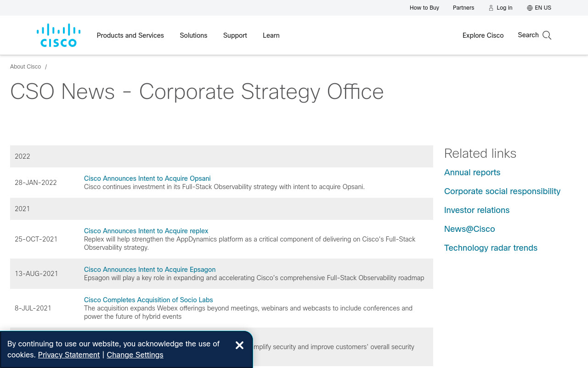Open Cisco Announces Intent to Acquire replex
Image resolution: width=588 pixels, height=368 pixels.
(x=146, y=231)
